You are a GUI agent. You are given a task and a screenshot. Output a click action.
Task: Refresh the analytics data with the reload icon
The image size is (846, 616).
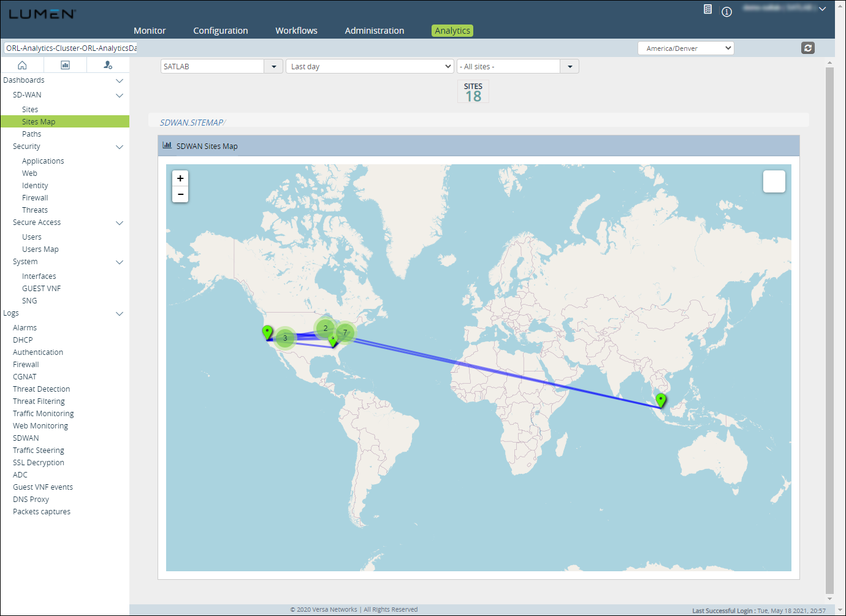(x=808, y=48)
